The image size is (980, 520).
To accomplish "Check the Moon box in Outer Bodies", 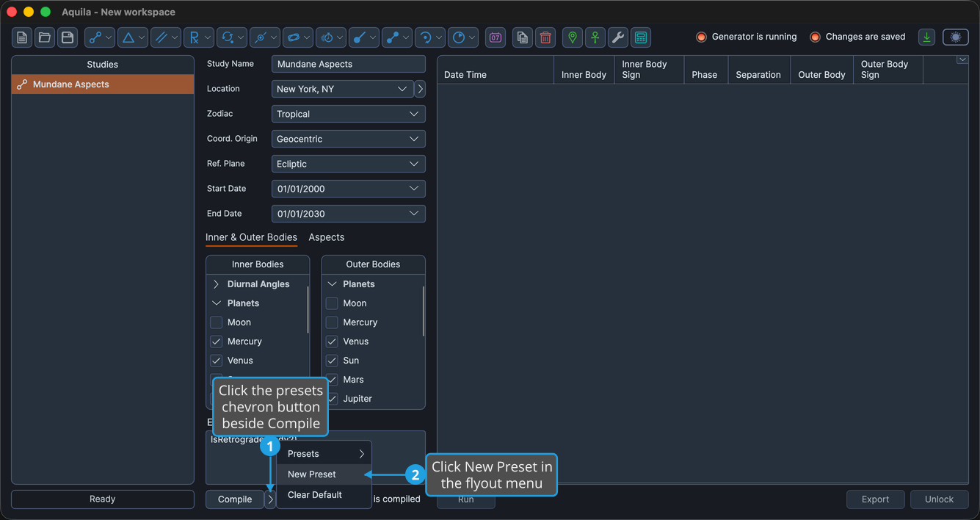I will pos(332,303).
